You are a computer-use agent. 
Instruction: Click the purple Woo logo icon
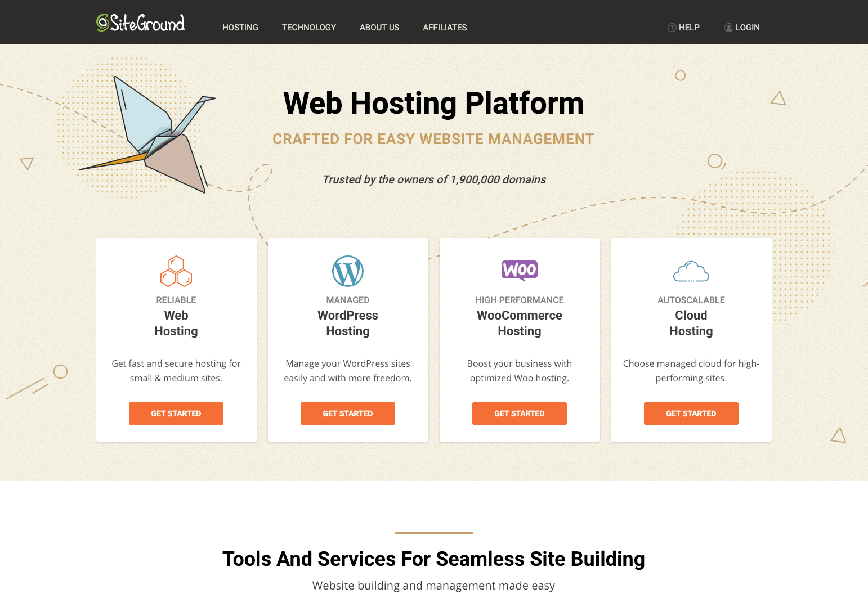520,271
